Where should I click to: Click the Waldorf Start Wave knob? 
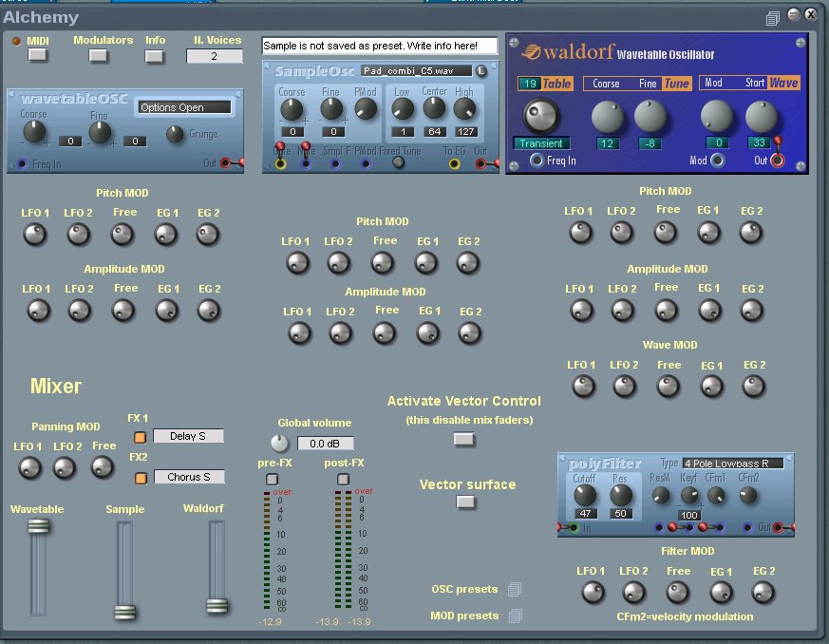coord(762,117)
